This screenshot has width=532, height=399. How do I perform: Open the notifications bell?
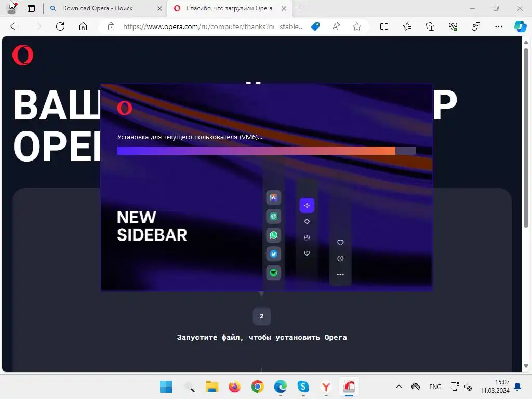[x=518, y=387]
